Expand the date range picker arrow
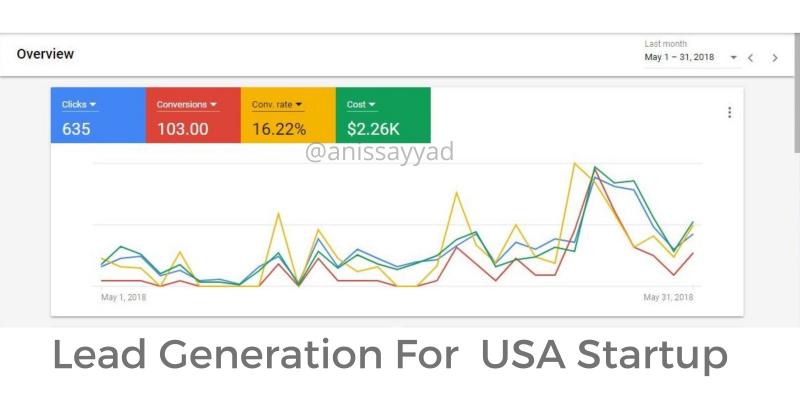800x400 pixels. click(x=733, y=58)
